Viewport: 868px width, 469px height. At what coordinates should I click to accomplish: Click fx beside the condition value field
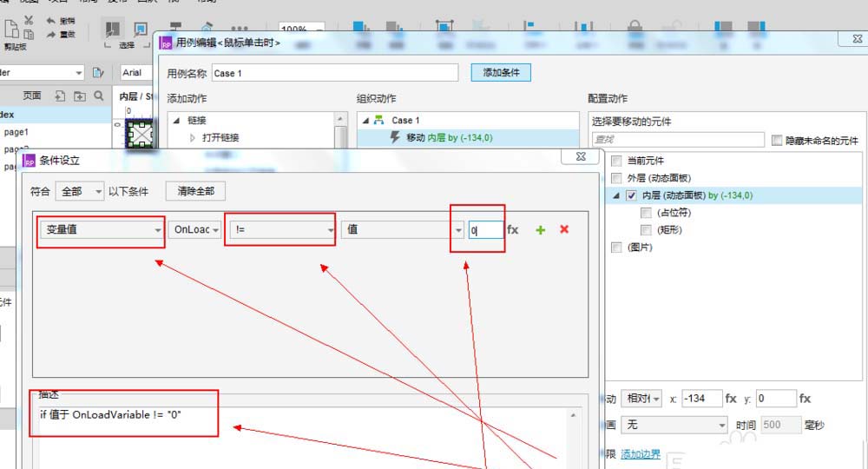[513, 229]
